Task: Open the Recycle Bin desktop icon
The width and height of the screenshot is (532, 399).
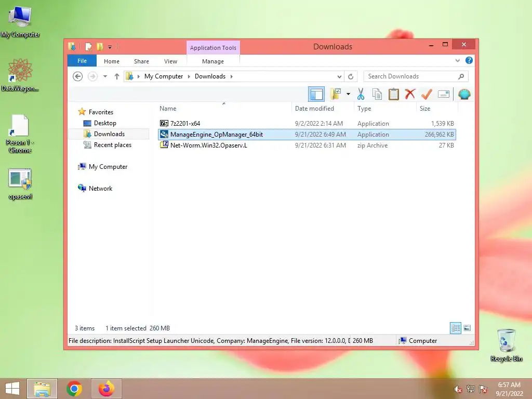Action: [x=506, y=345]
